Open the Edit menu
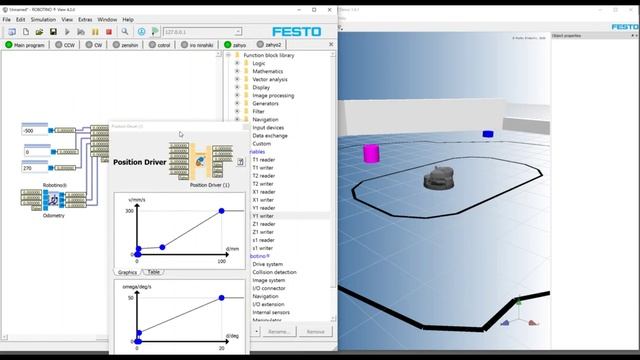 (20, 20)
